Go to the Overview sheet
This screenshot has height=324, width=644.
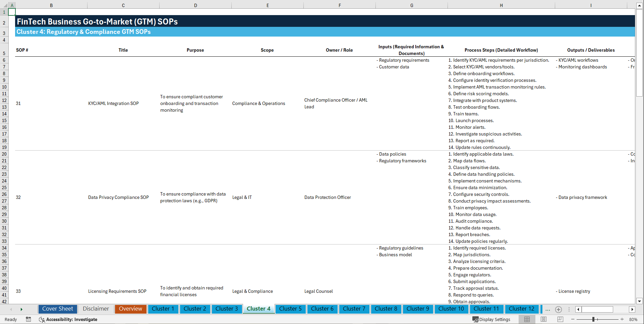130,309
